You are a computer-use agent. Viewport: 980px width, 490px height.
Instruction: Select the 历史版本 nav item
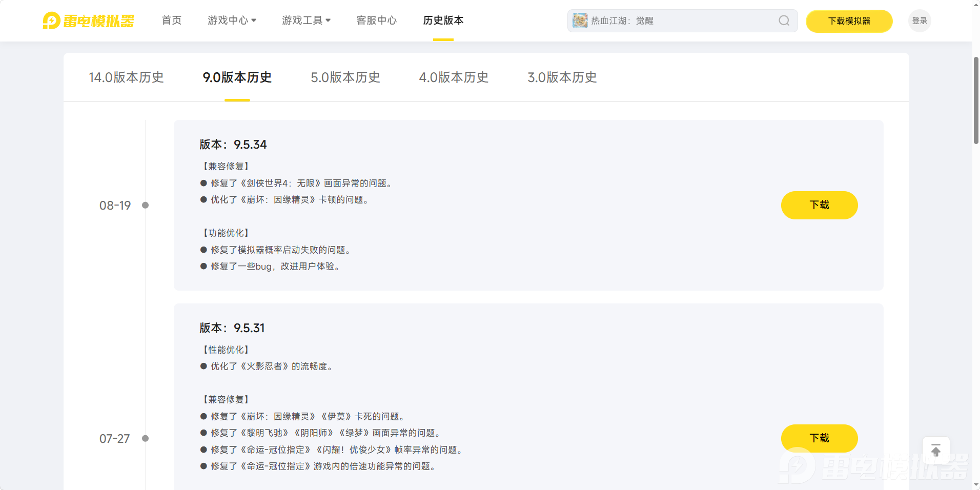point(443,21)
